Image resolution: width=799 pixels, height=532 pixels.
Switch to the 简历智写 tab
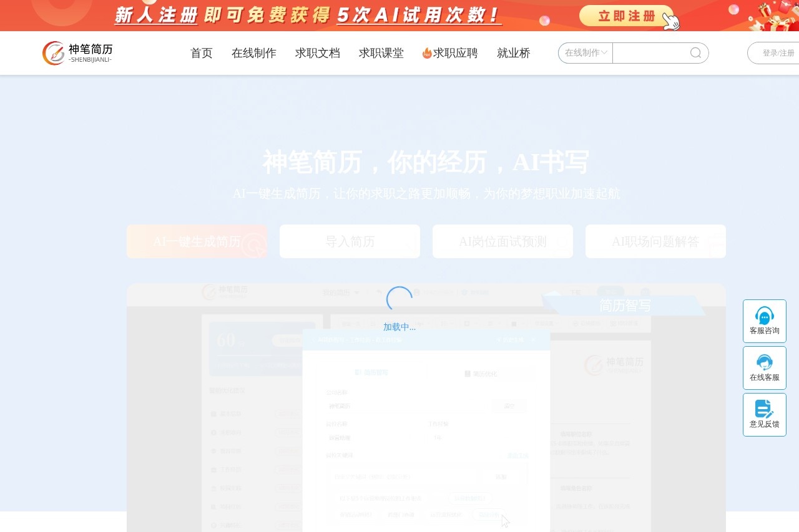click(x=625, y=306)
